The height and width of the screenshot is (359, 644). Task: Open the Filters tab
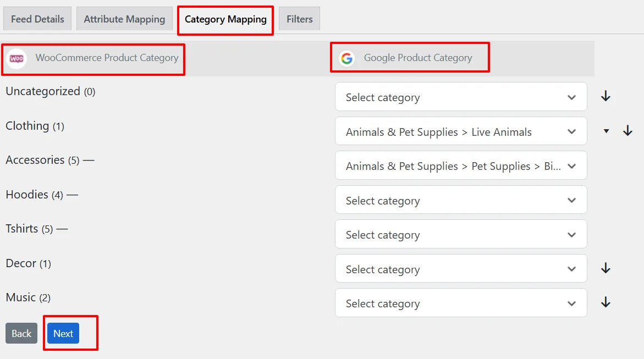click(x=299, y=18)
